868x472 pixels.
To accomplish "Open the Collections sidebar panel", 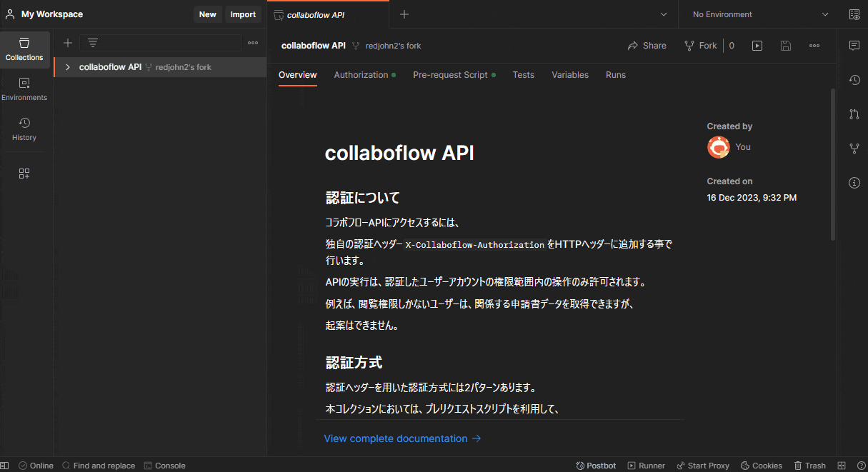I will 24,49.
